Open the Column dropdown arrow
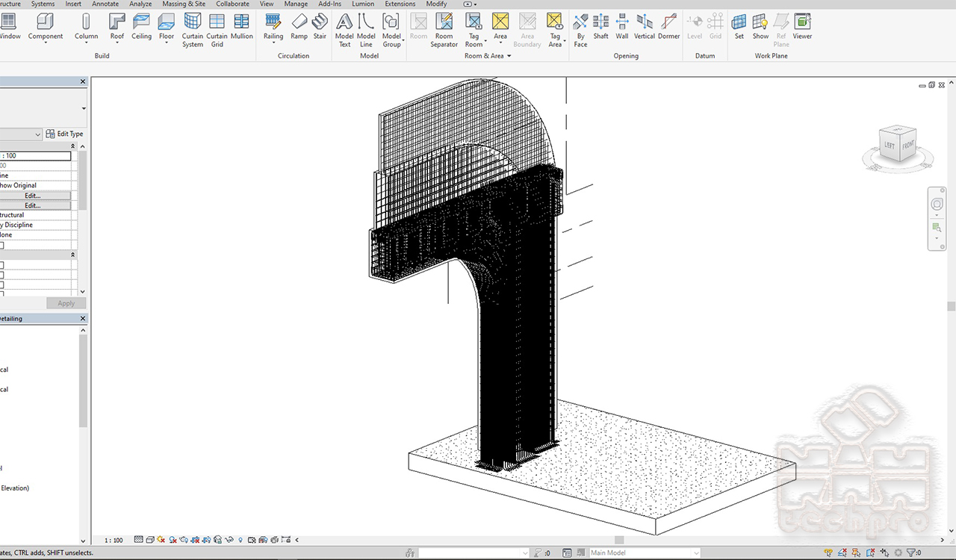 86,43
